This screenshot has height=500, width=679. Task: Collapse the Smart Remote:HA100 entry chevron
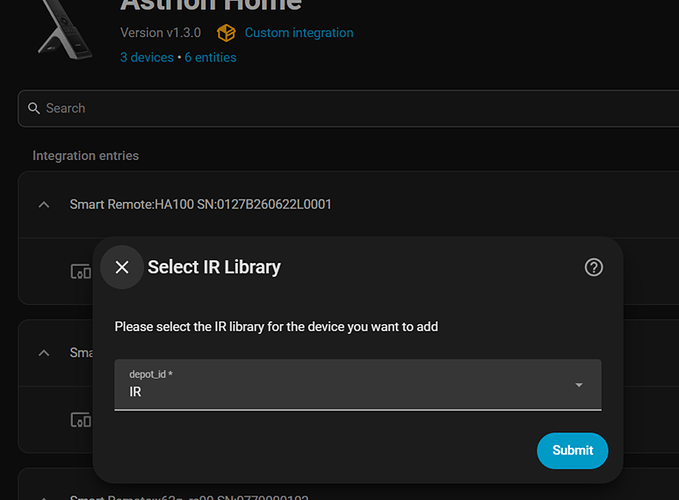click(44, 205)
